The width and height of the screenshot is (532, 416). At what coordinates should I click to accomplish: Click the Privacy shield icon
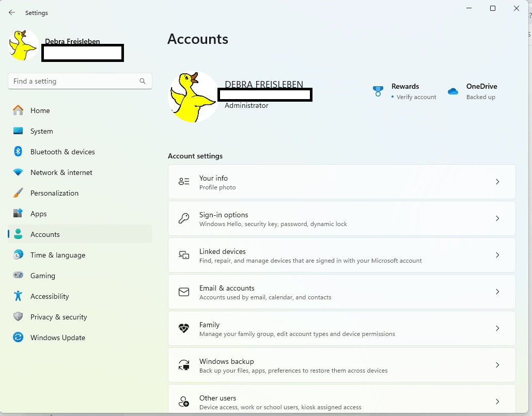point(18,317)
